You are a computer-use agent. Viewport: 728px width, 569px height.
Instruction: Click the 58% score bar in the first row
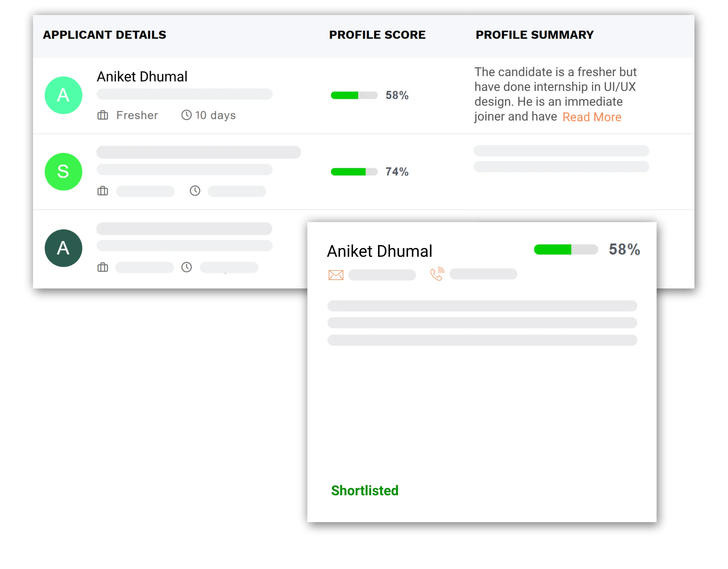(x=354, y=95)
